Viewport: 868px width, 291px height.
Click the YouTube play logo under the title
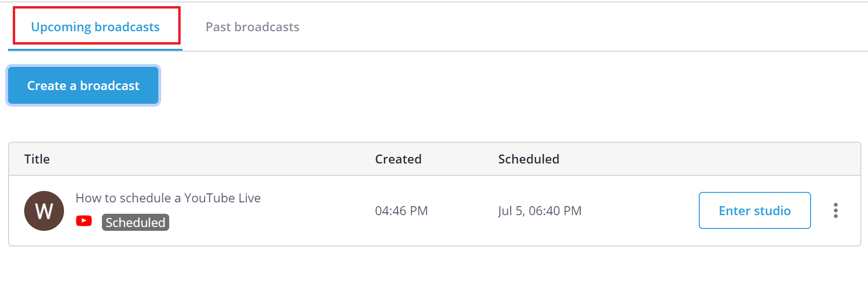[x=84, y=221]
